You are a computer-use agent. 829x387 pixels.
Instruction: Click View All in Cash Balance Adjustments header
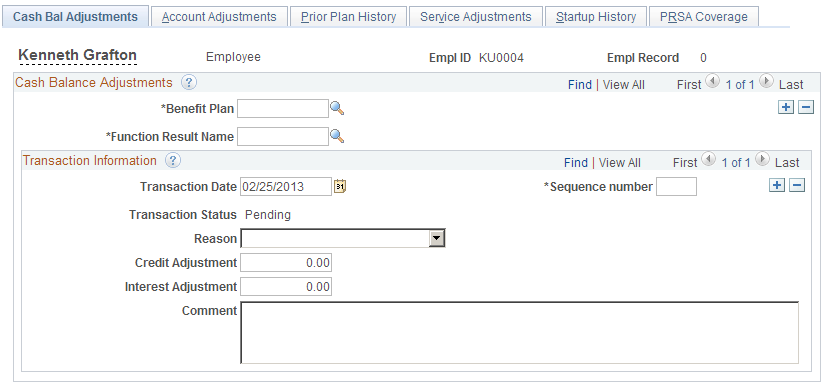pos(623,85)
